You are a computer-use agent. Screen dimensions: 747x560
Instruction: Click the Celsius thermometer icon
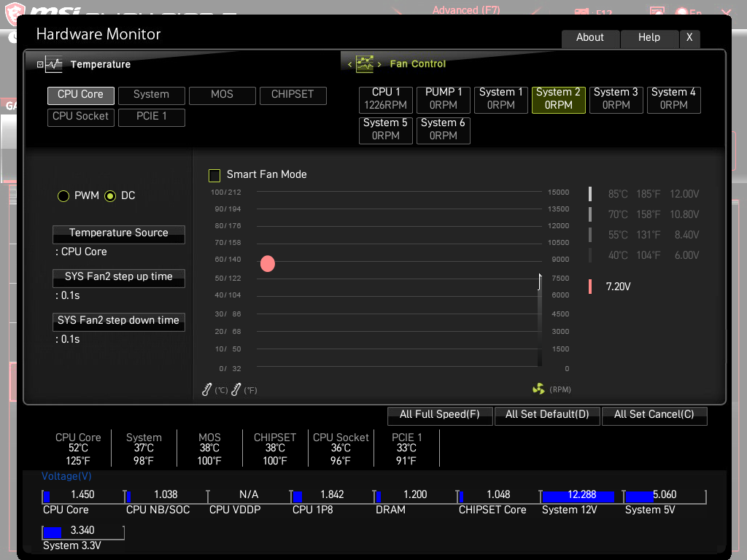pyautogui.click(x=206, y=389)
